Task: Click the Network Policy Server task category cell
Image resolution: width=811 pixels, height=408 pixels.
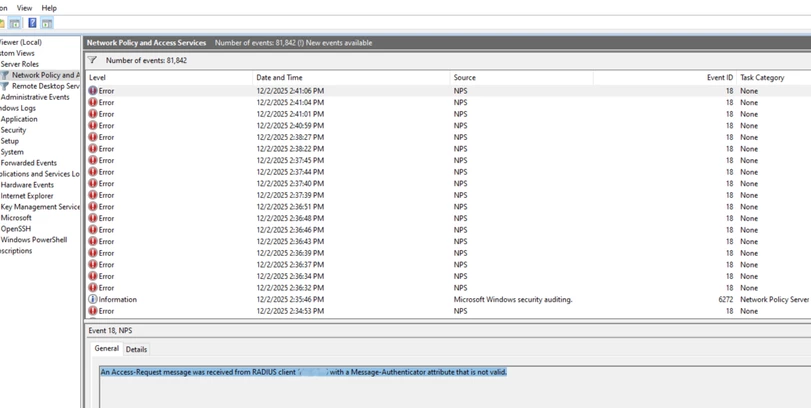Action: [x=774, y=299]
